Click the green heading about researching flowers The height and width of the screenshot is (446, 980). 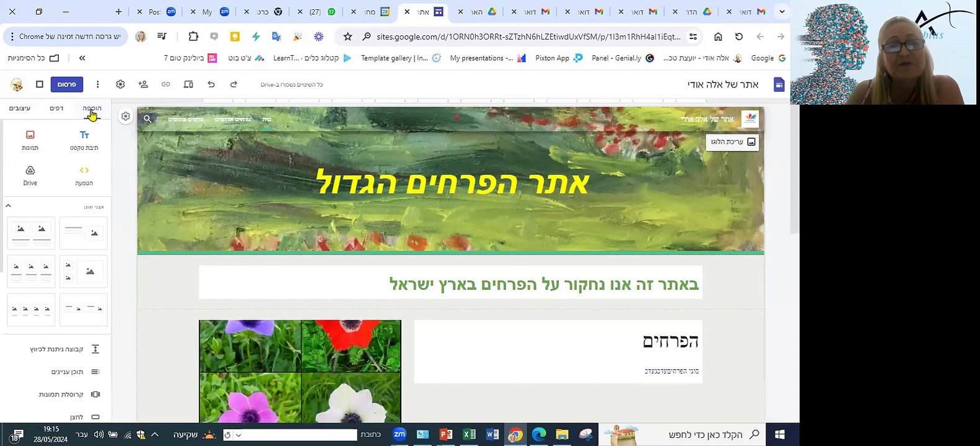(544, 284)
